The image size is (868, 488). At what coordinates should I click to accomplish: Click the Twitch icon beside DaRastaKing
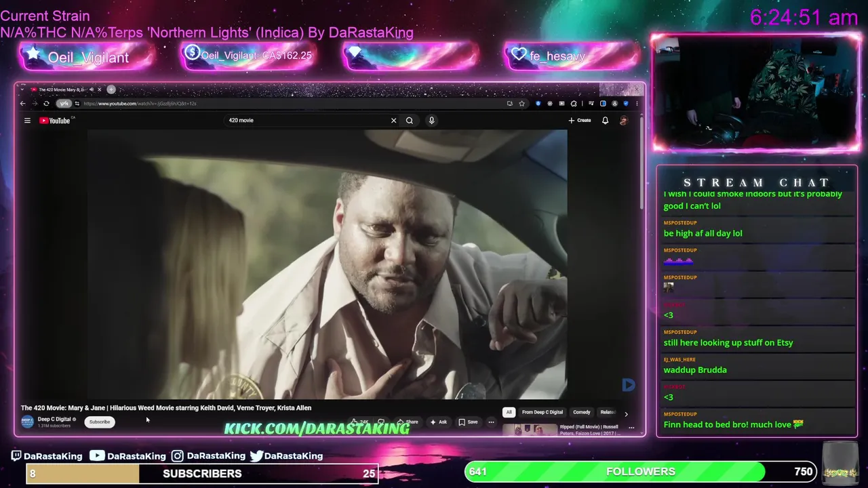click(x=16, y=456)
